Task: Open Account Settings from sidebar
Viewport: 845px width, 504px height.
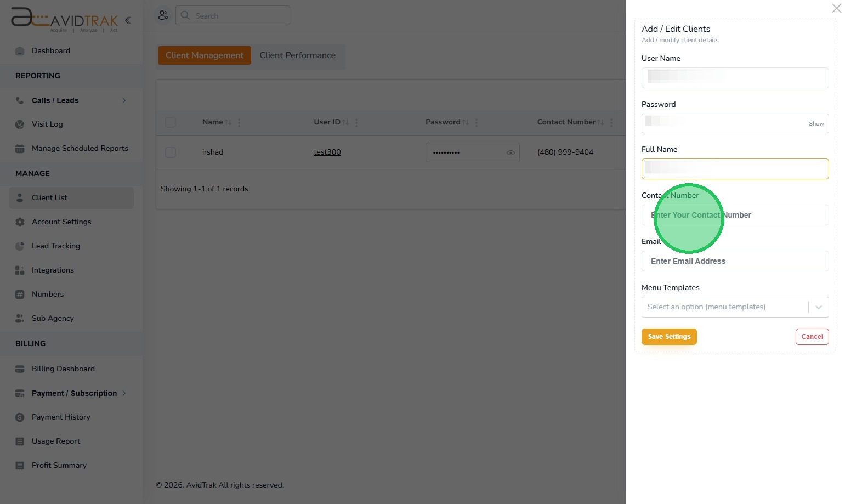Action: click(61, 222)
